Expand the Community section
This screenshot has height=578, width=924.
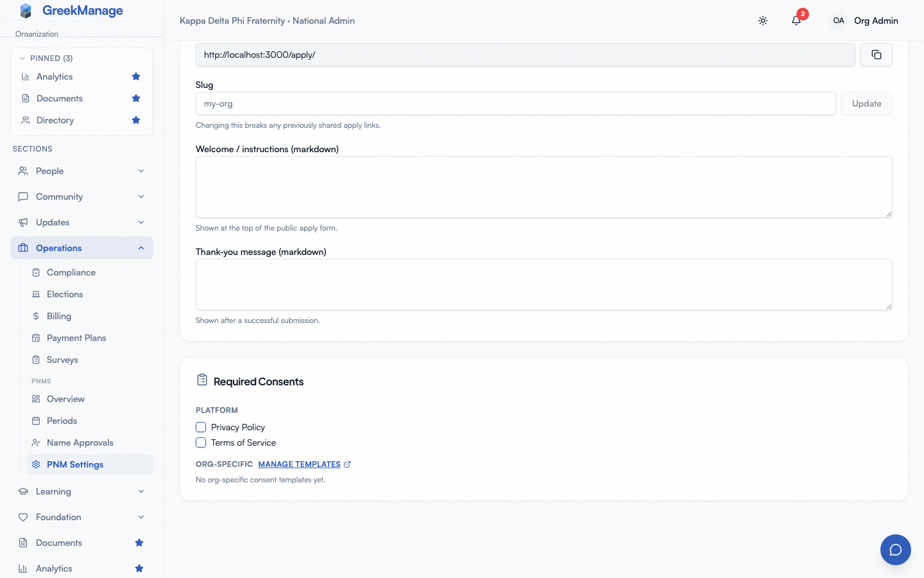point(81,197)
